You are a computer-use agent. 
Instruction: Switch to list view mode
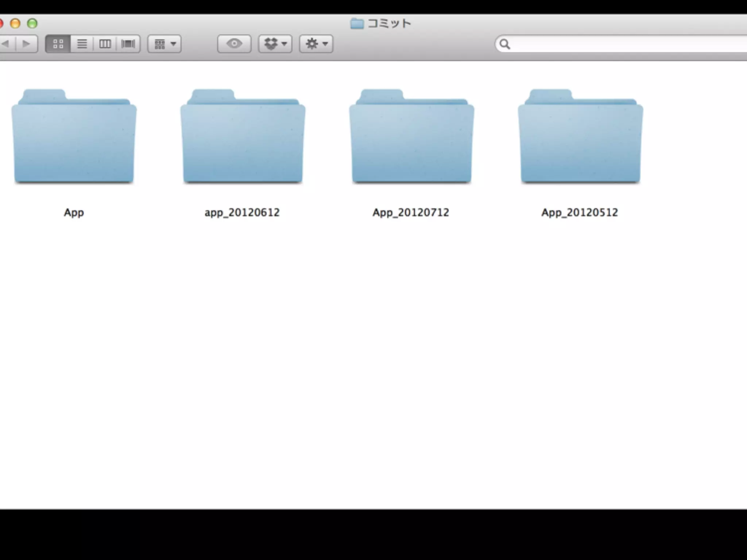coord(82,44)
